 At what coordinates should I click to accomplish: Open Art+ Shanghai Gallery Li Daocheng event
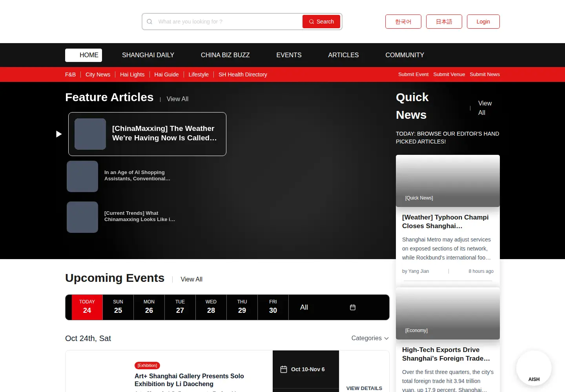click(189, 380)
